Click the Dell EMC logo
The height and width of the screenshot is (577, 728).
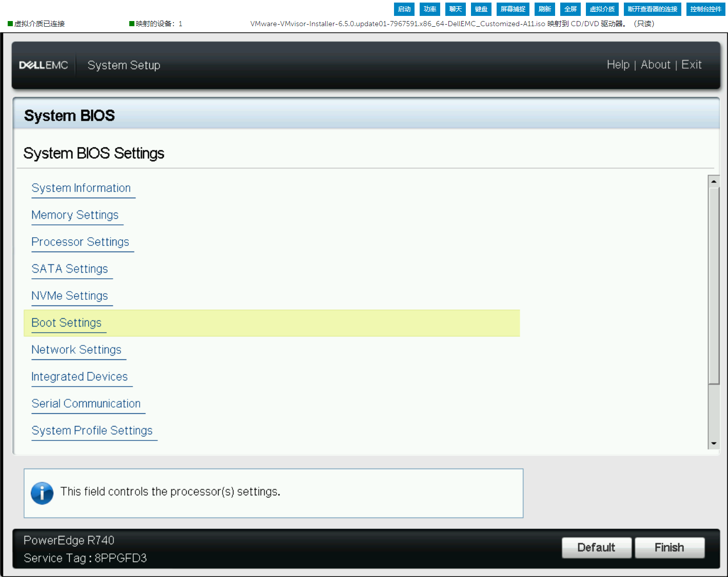(44, 65)
